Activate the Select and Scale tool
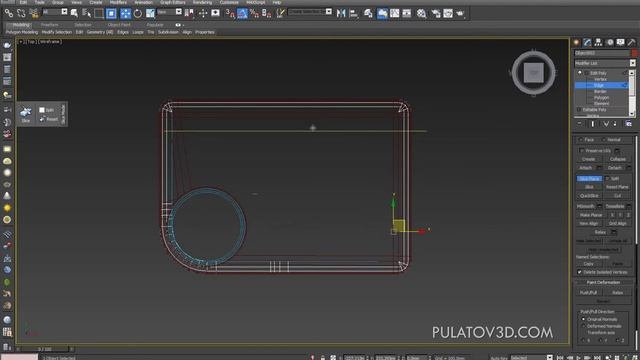This screenshot has height=360, width=640. coord(150,13)
